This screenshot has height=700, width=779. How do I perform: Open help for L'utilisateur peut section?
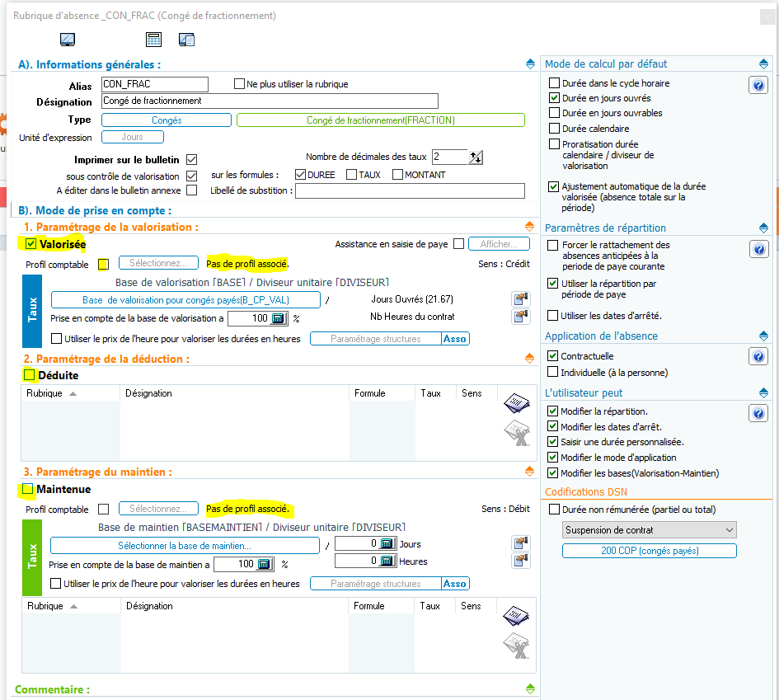click(758, 412)
